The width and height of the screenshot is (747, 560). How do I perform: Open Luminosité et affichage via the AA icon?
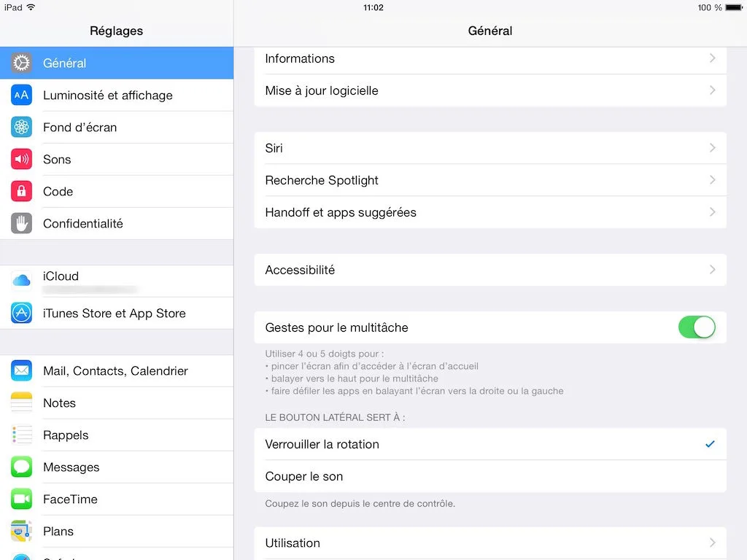tap(21, 96)
